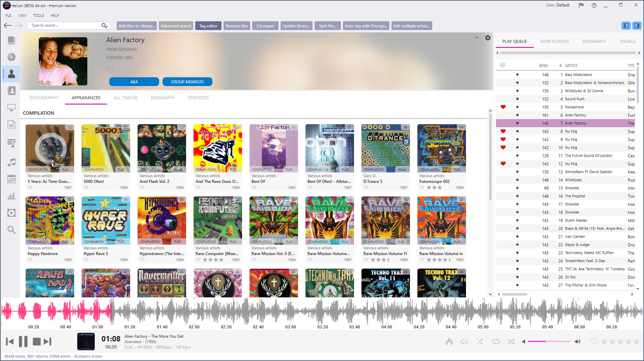
Task: Click the heart under the Alien Factory name
Action: pos(110,70)
